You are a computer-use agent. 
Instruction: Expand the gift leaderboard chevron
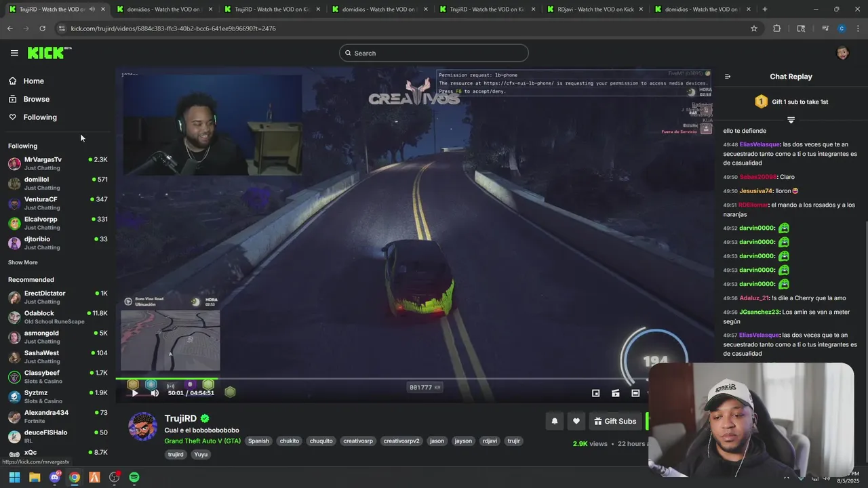(791, 120)
